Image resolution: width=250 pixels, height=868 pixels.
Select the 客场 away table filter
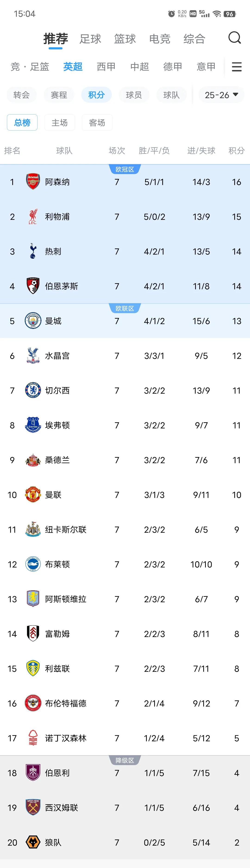(x=97, y=122)
